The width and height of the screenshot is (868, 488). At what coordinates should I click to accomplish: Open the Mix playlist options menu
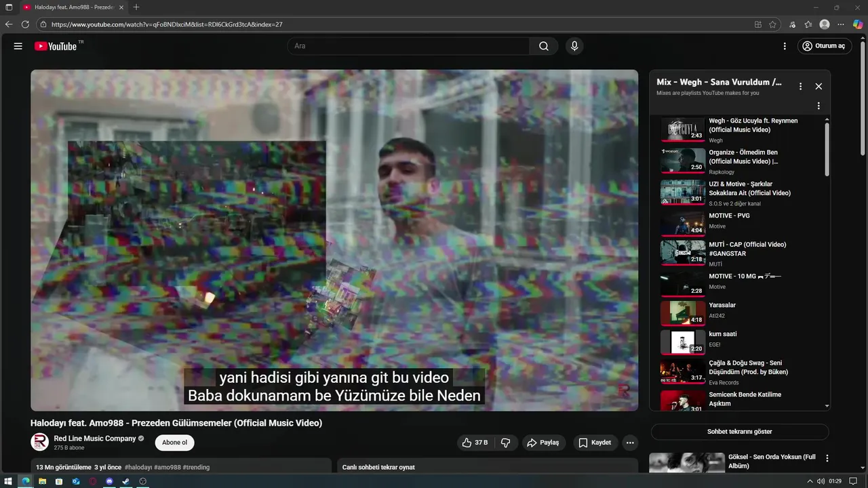point(800,86)
